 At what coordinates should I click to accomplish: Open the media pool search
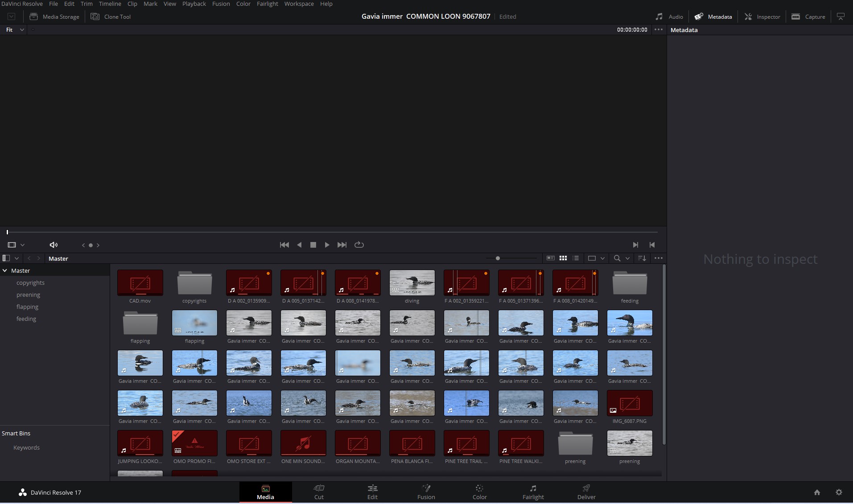[x=617, y=258]
